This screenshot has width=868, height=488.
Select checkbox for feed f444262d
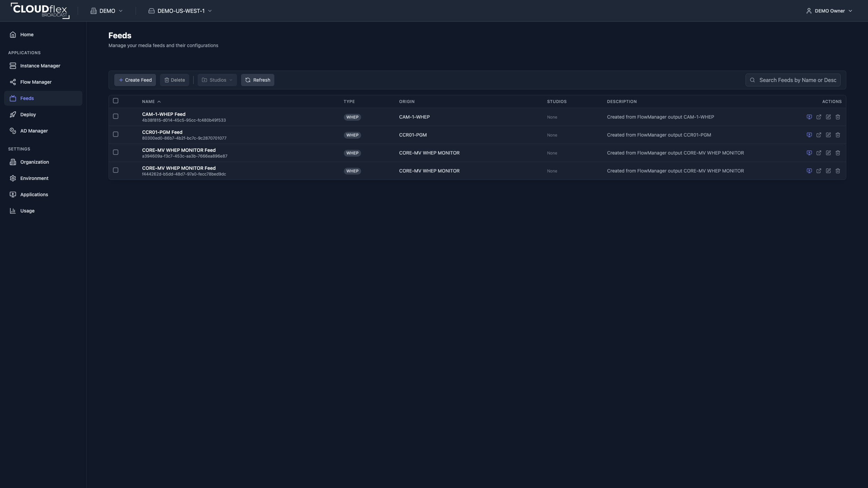click(x=116, y=170)
